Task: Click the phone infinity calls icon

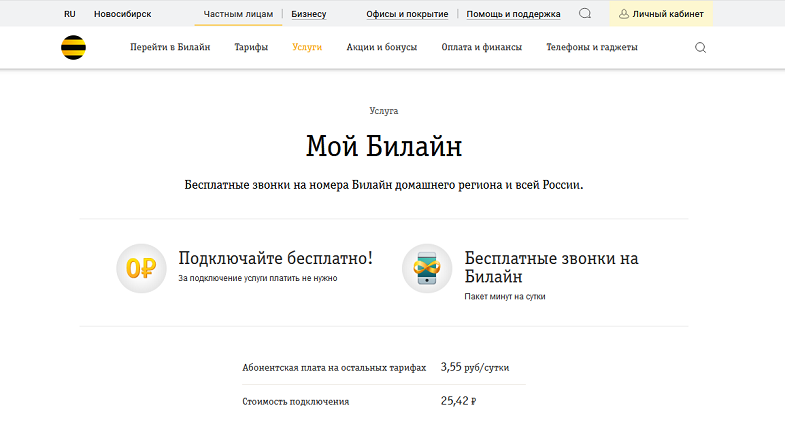Action: [x=427, y=268]
